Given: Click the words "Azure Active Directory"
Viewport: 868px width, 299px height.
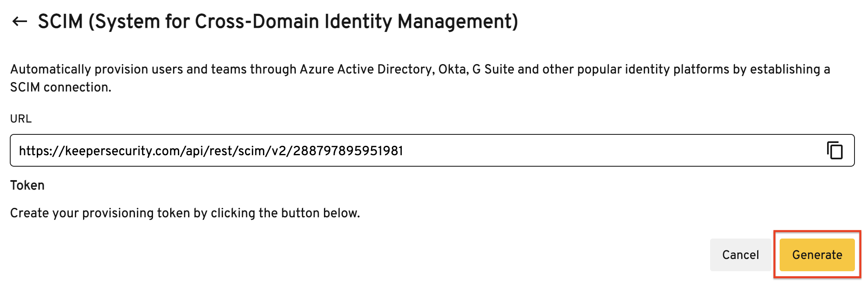Looking at the screenshot, I should [365, 69].
